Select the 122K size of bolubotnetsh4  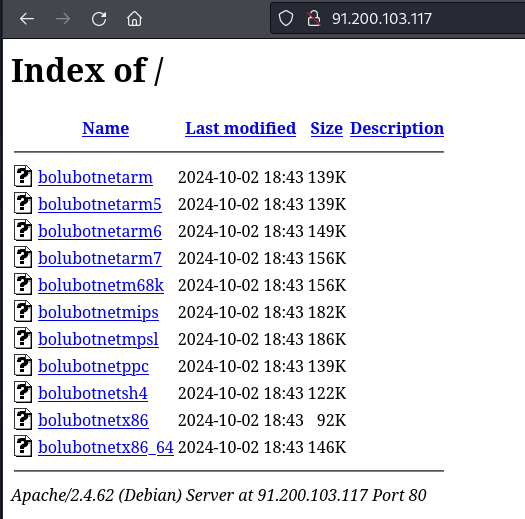coord(327,393)
